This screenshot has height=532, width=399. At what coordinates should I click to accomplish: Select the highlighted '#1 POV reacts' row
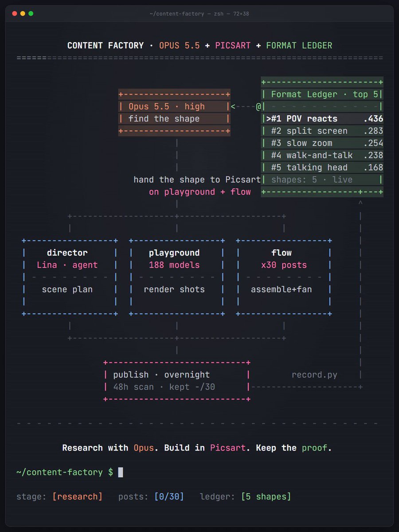(x=322, y=119)
